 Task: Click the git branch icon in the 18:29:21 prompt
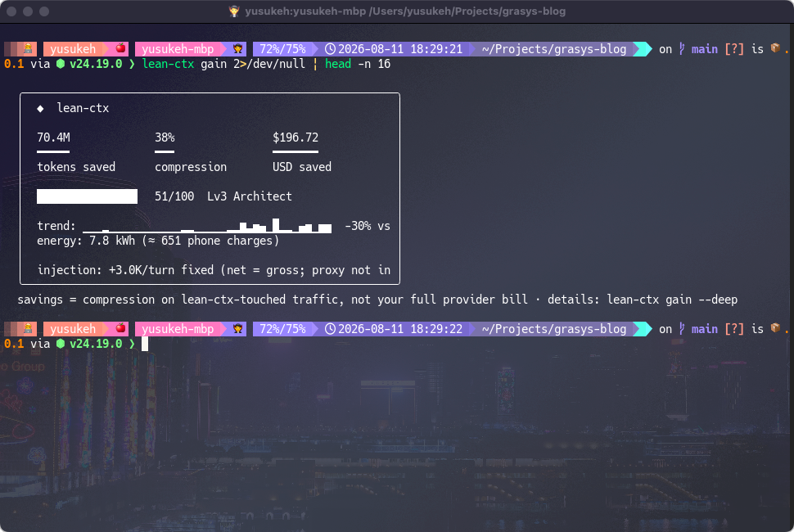(682, 49)
